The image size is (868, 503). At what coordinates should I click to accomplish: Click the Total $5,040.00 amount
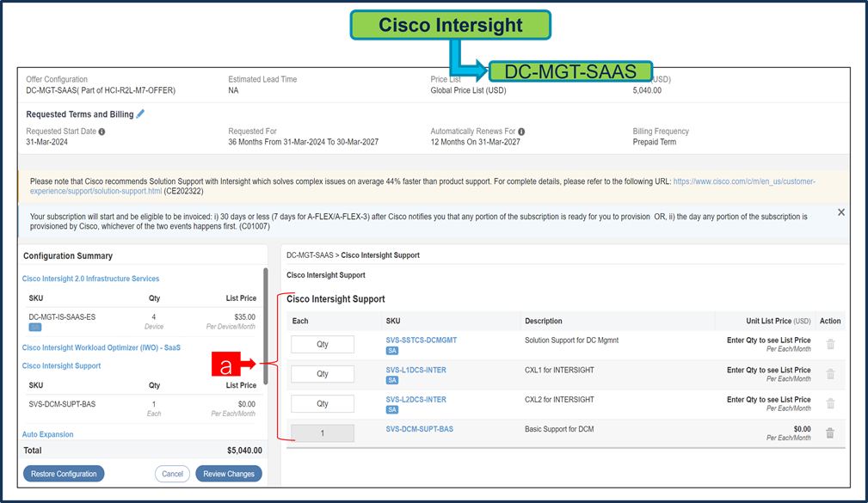[x=244, y=451]
